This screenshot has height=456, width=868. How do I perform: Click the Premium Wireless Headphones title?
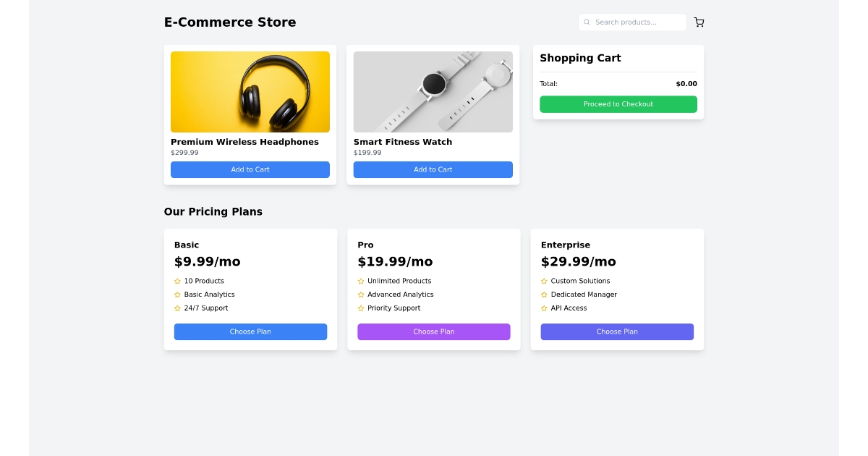coord(245,142)
